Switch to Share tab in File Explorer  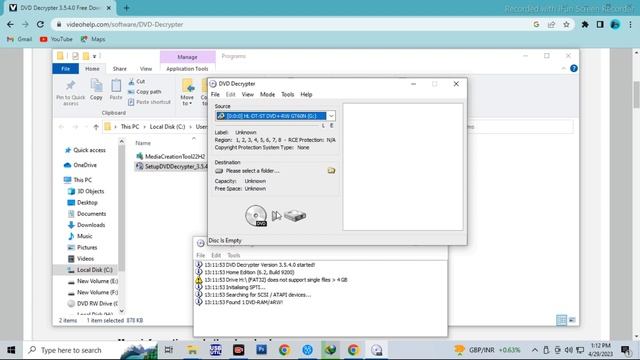120,69
